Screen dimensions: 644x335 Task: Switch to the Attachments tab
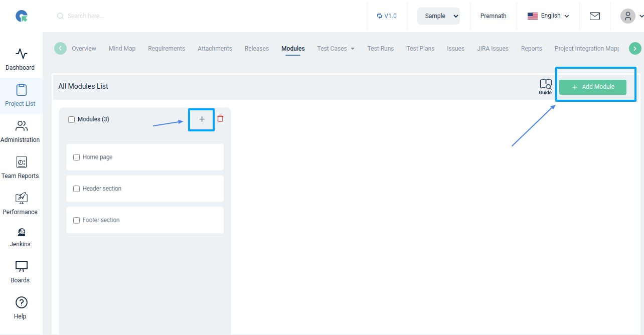coord(215,49)
